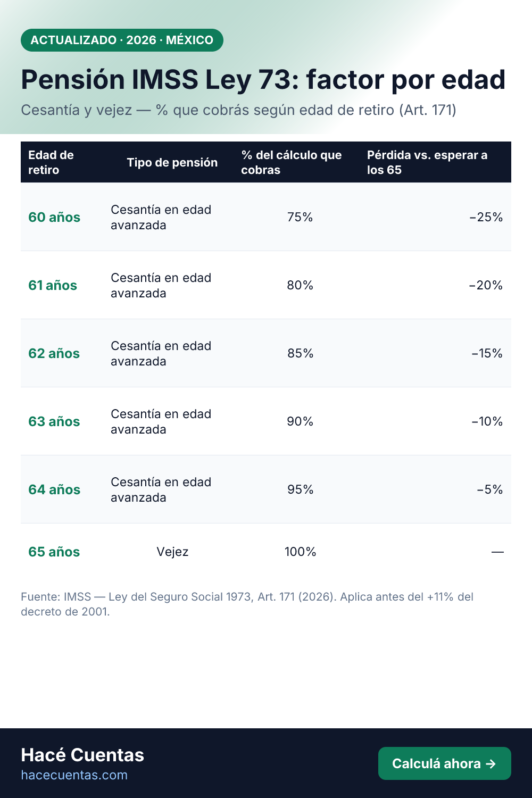
Task: Click the 75% value cell
Action: click(x=300, y=217)
